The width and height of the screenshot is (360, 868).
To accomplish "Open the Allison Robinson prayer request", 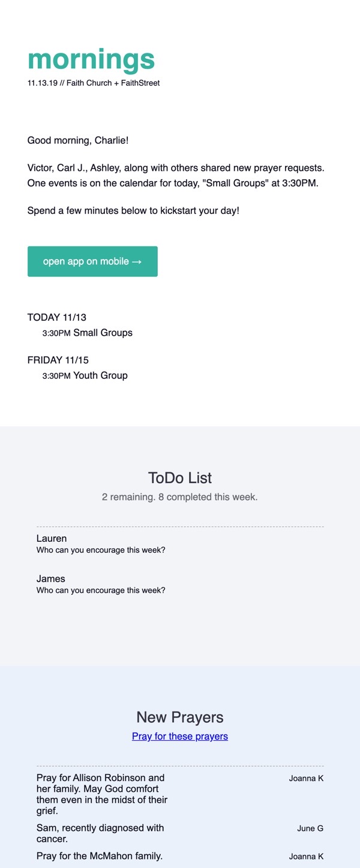I will coord(103,794).
